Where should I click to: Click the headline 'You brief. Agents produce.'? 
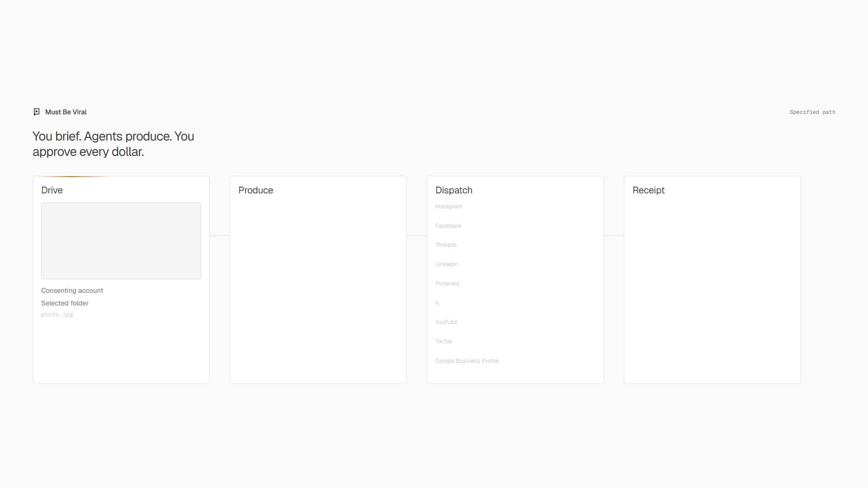point(102,136)
